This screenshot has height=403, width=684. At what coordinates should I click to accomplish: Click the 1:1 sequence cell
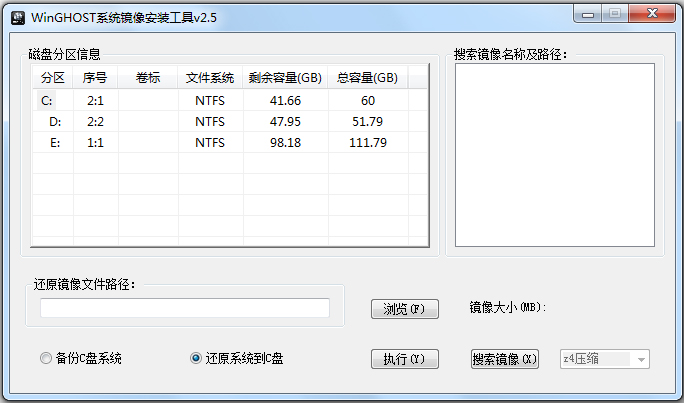click(x=95, y=142)
